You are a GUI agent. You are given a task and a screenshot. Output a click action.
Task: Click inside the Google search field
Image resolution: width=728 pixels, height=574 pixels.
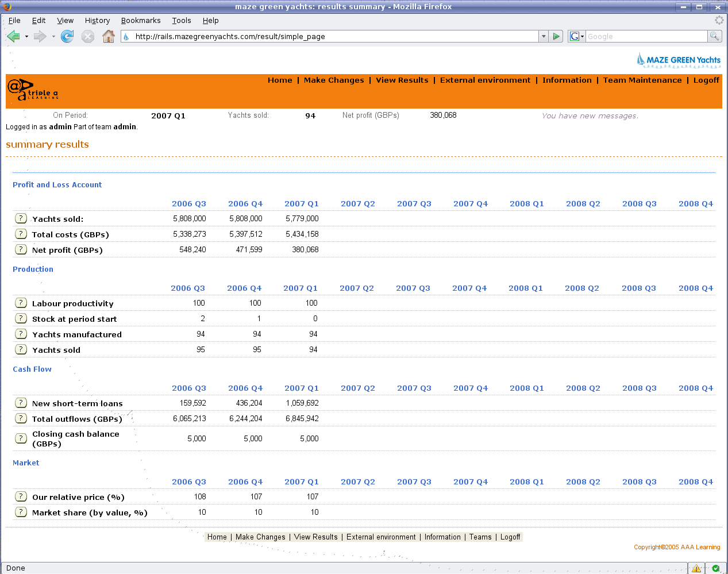click(x=644, y=36)
